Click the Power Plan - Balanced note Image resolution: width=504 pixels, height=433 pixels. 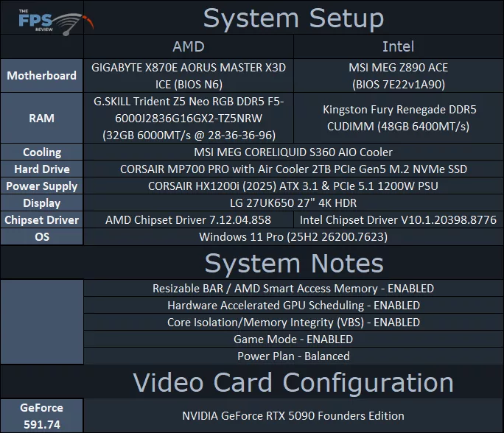(x=293, y=356)
